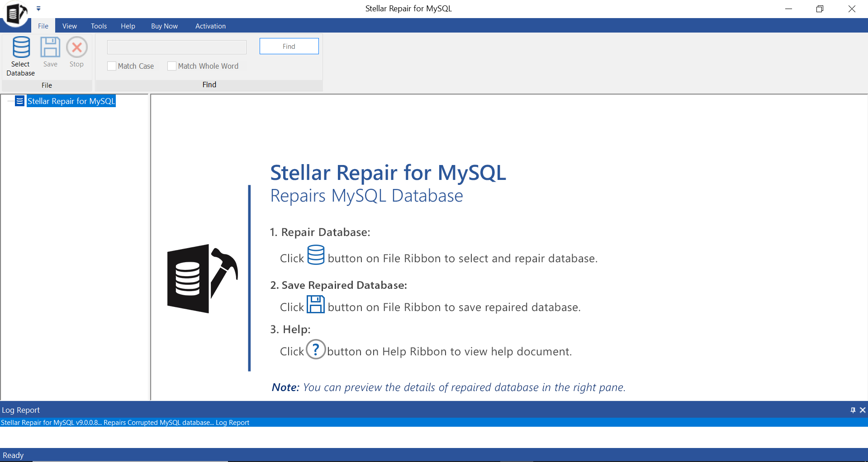Open the Activation tab
This screenshot has height=462, width=868.
point(211,26)
